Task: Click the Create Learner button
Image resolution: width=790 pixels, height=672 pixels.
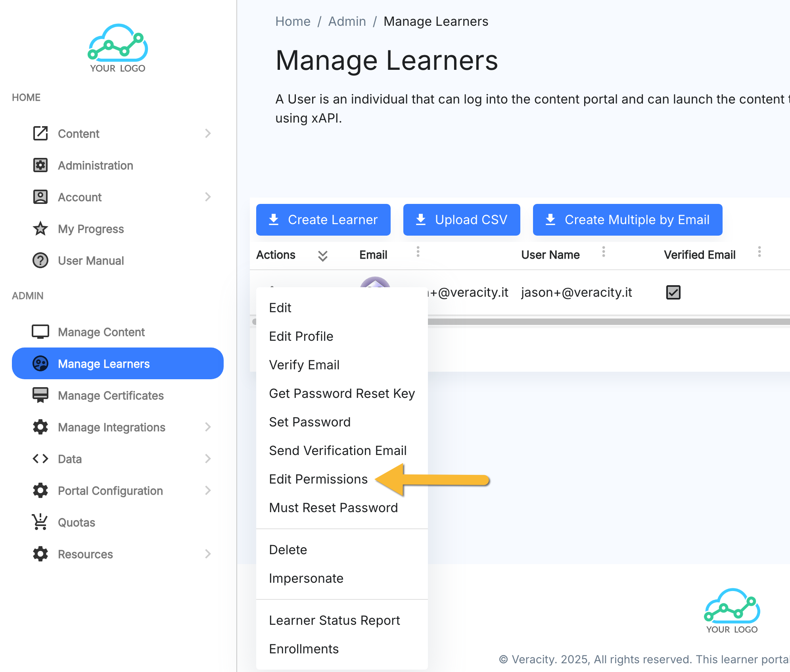Action: pos(323,220)
